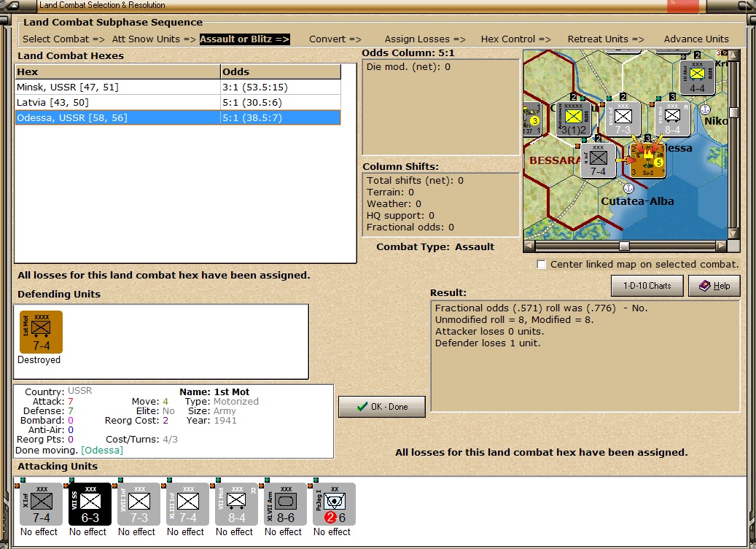Click the burning Odessa combat hex counter
The width and height of the screenshot is (756, 549).
(647, 160)
